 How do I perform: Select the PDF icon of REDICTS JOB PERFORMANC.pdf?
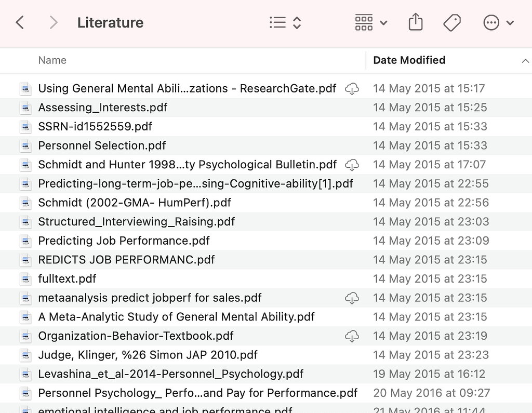click(25, 260)
